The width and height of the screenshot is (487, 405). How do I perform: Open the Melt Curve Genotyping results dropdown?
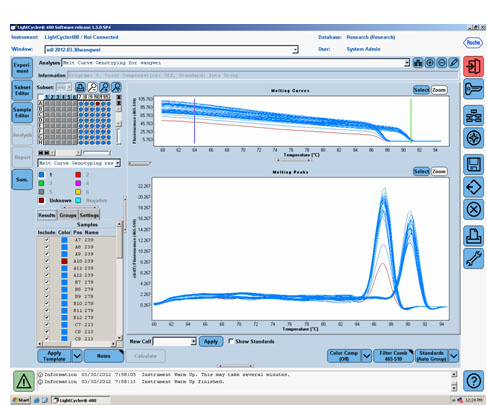coord(118,163)
